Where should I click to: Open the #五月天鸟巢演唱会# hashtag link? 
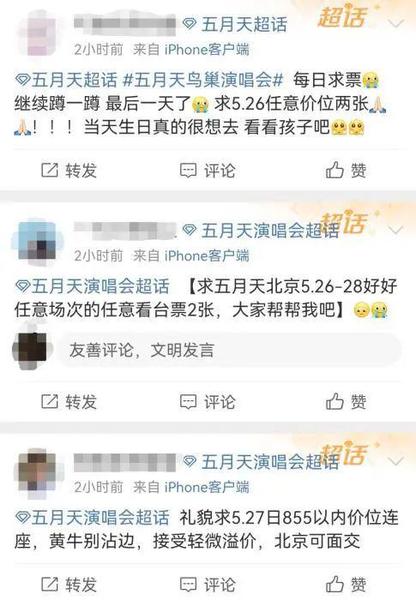[203, 80]
